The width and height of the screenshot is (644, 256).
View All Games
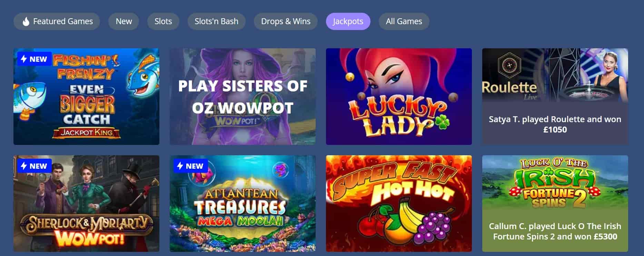coord(404,21)
